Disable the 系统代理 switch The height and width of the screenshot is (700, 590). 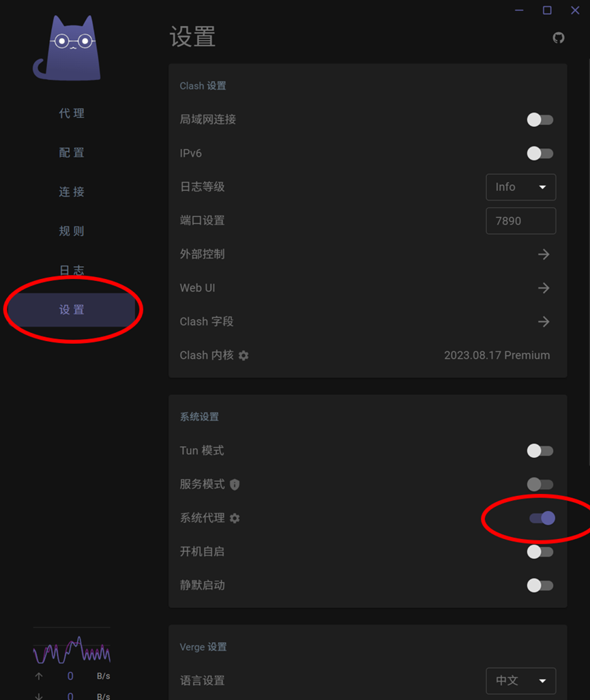click(x=542, y=518)
